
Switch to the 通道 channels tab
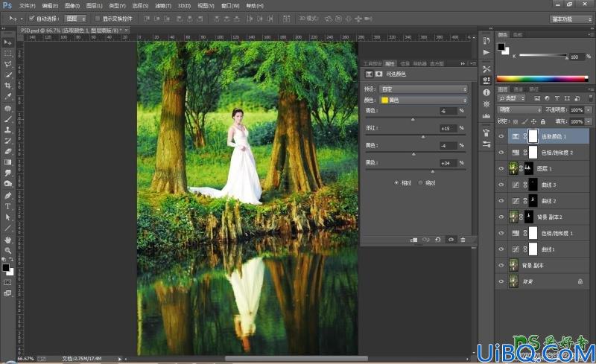518,89
